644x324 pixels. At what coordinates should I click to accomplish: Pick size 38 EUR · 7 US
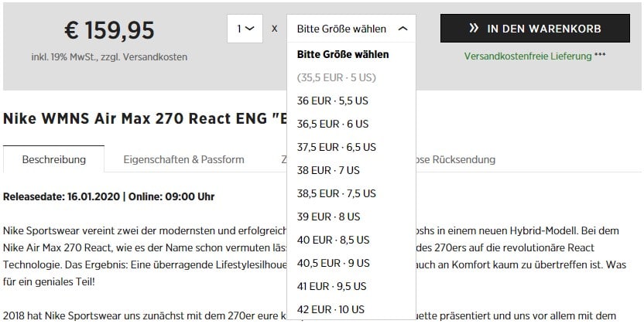pos(329,170)
